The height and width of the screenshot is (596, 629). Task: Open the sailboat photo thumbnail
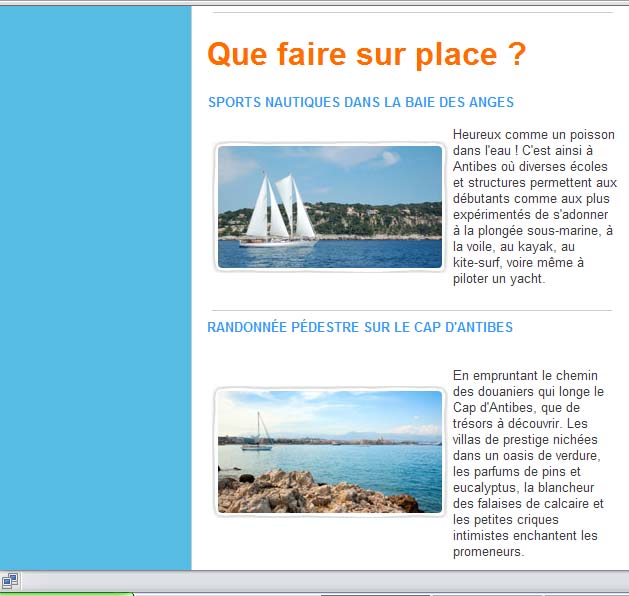click(x=330, y=207)
